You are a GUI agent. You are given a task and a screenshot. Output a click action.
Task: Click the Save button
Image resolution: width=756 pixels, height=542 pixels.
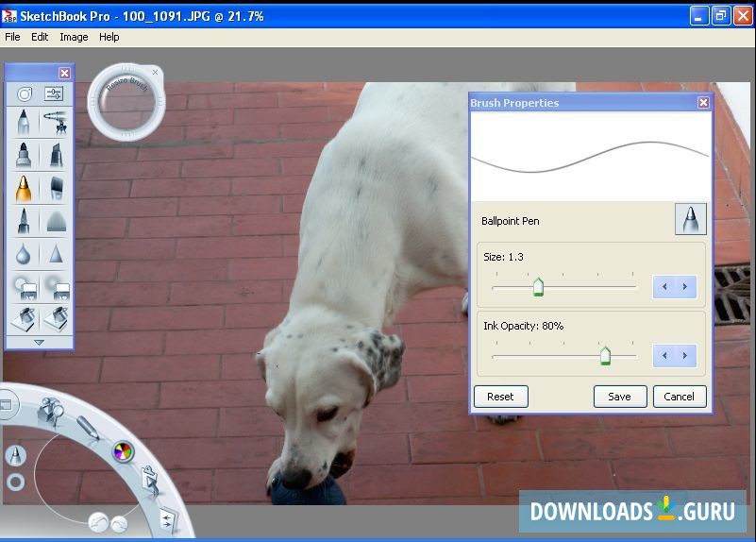click(x=620, y=397)
